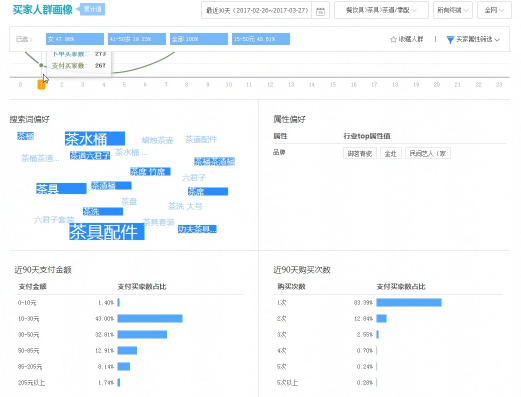
Task: Click the 买家人群画像 page title
Action: (42, 10)
